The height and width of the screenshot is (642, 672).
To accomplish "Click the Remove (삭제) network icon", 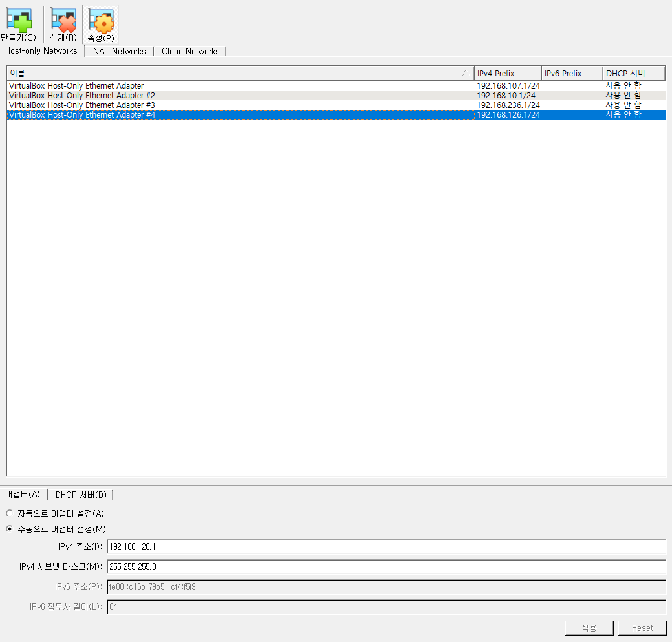I will coord(63,25).
